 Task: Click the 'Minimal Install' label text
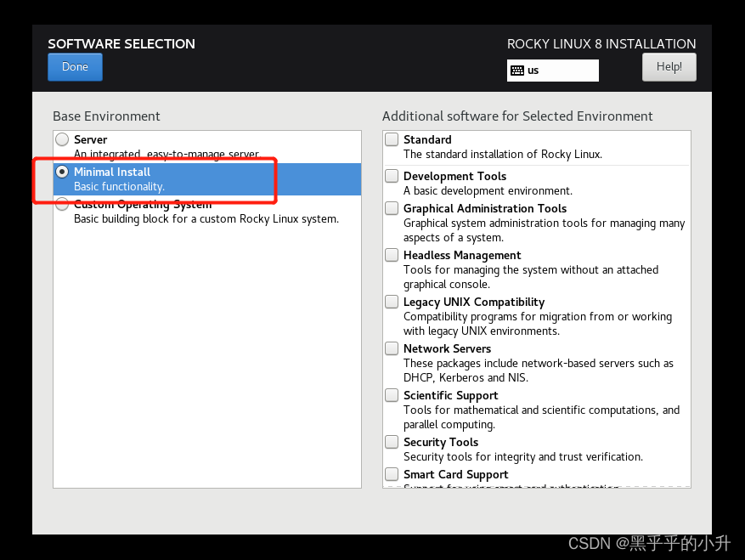[x=111, y=172]
